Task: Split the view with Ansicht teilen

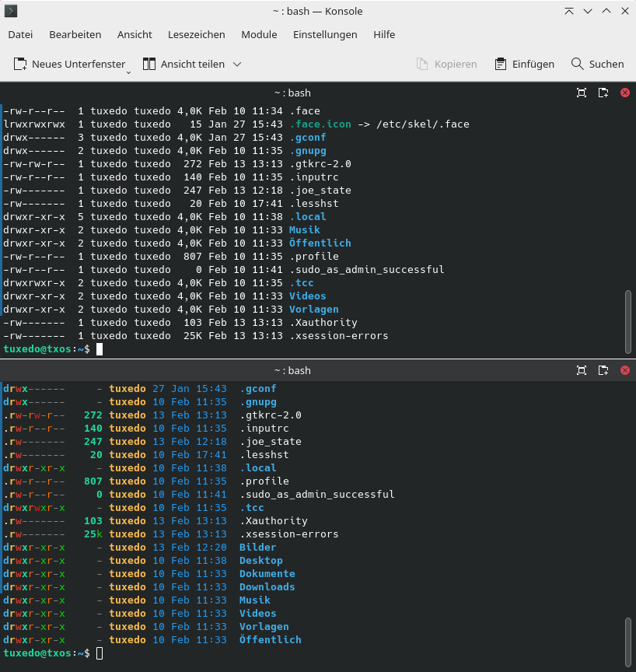Action: tap(183, 65)
